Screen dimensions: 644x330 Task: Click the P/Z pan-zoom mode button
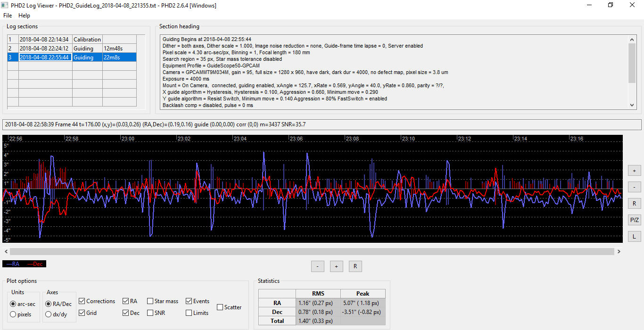tap(634, 220)
